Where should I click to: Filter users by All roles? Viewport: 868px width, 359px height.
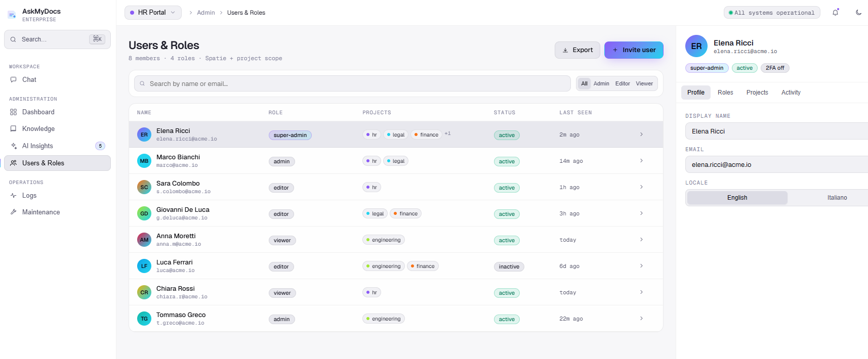tap(585, 83)
